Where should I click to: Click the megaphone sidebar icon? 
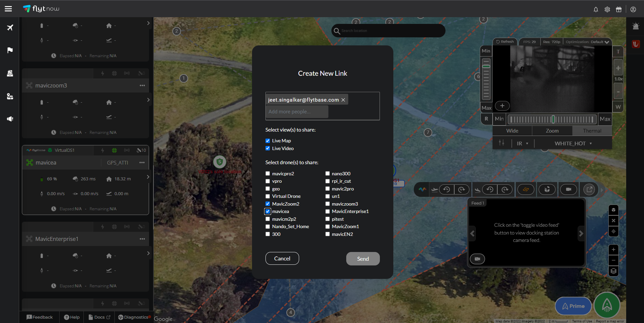coord(10,119)
